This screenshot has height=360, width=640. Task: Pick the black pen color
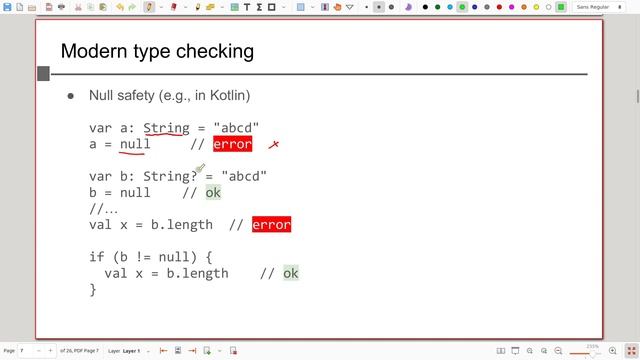click(425, 7)
